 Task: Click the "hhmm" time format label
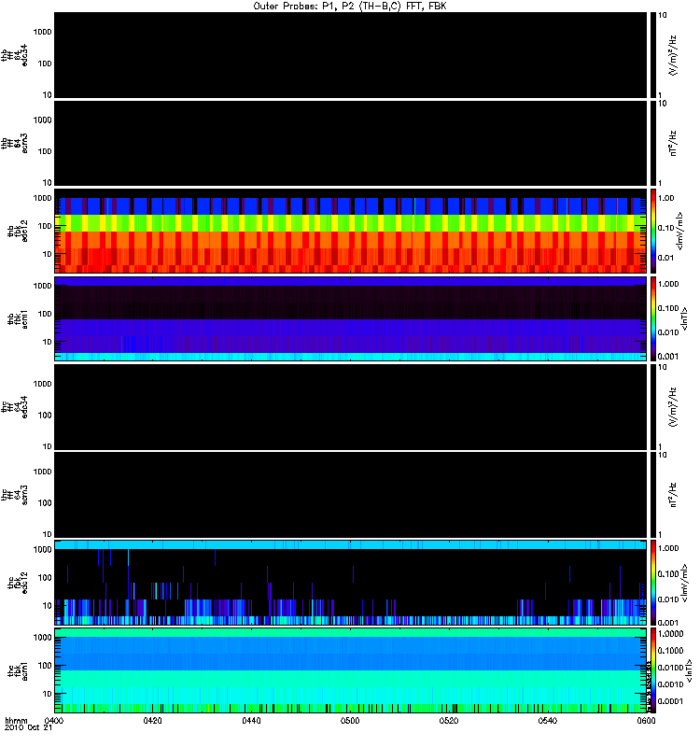coord(16,720)
